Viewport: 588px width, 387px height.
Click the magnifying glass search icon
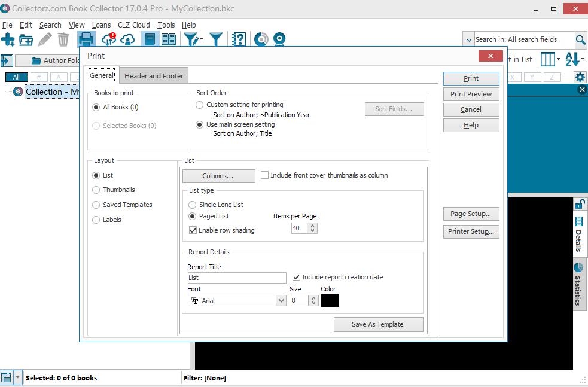click(x=580, y=40)
